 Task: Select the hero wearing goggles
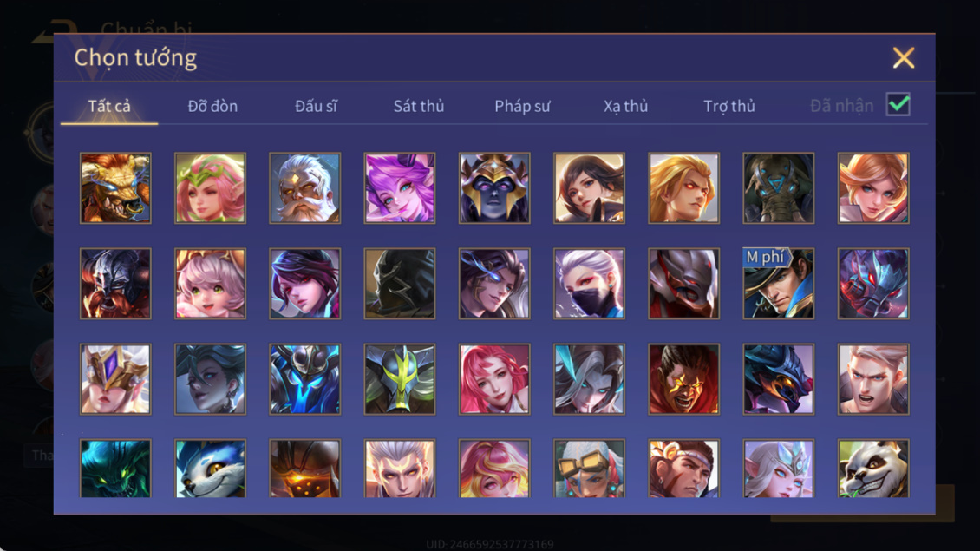pos(589,469)
